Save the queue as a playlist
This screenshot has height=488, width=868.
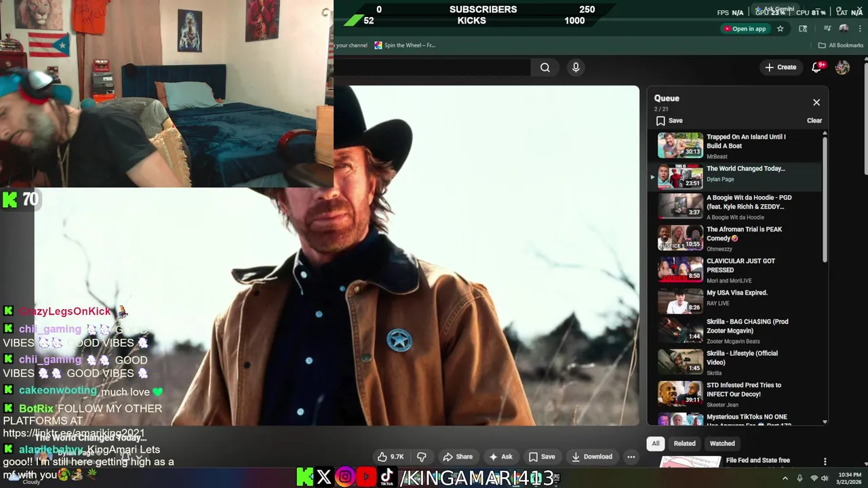[x=669, y=121]
